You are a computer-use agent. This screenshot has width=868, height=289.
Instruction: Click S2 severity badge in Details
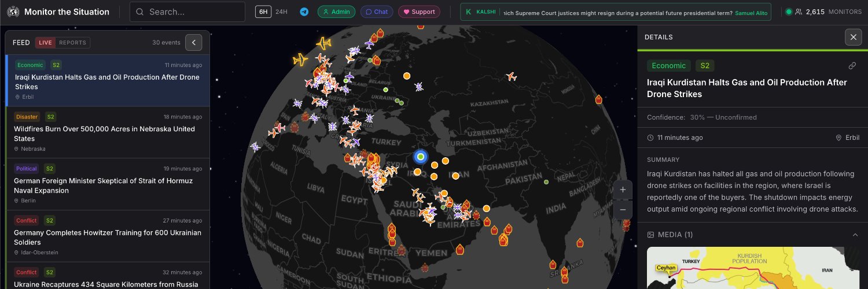(704, 66)
